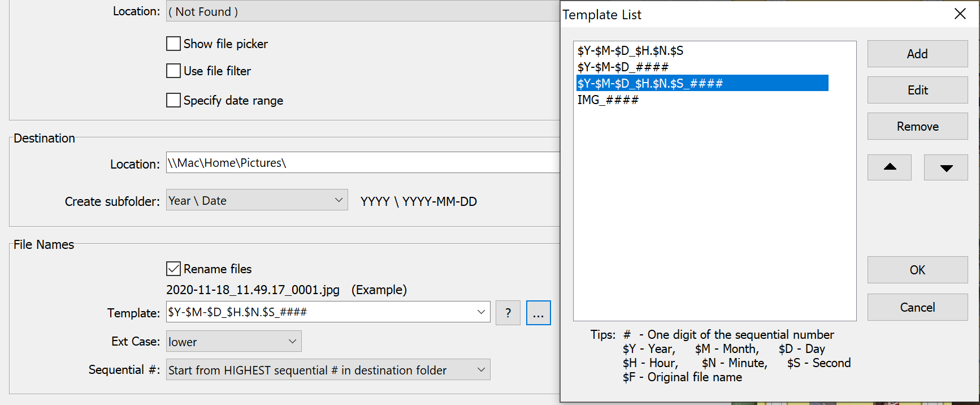Image resolution: width=980 pixels, height=405 pixels.
Task: Select $Y-$M-$D_#### template entry
Action: point(623,67)
